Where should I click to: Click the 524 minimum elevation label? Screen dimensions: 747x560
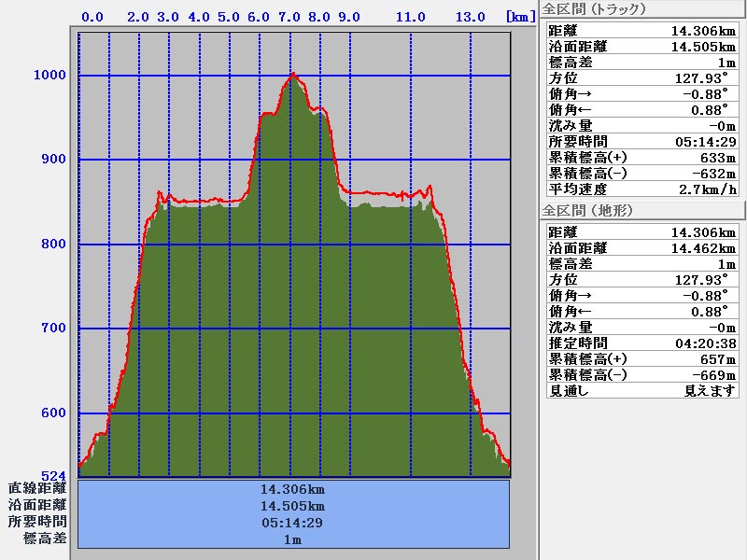click(55, 477)
